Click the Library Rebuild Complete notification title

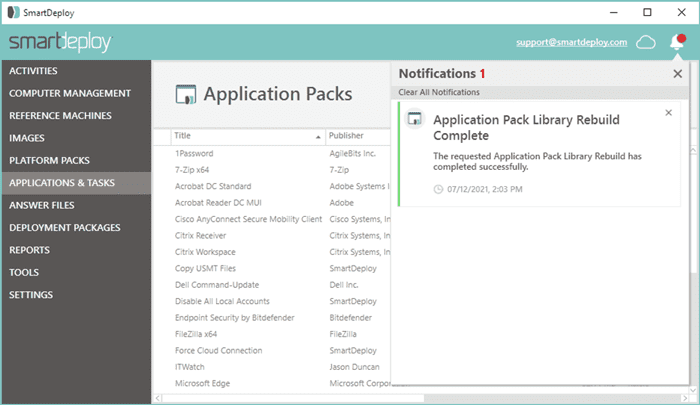coord(526,128)
